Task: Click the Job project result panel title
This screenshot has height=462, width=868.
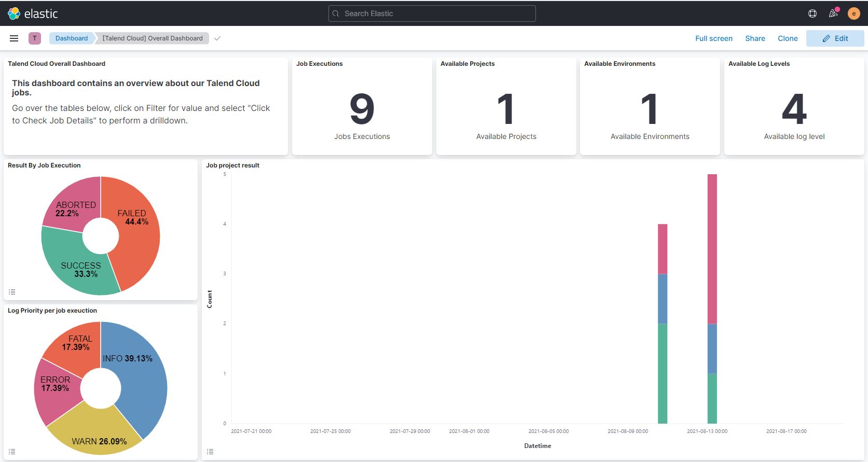Action: click(x=232, y=165)
